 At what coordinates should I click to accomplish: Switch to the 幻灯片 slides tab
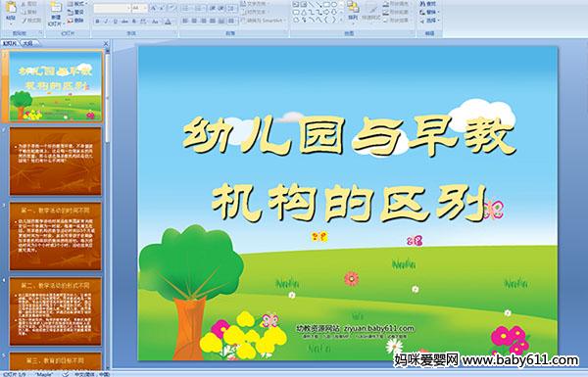10,43
